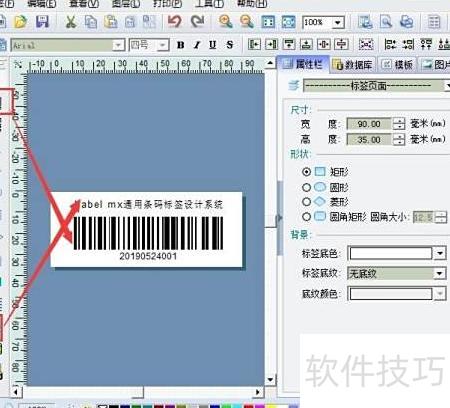Image resolution: width=450 pixels, height=408 pixels.
Task: Click the 高度 height field showing 35.00
Action: [x=369, y=139]
